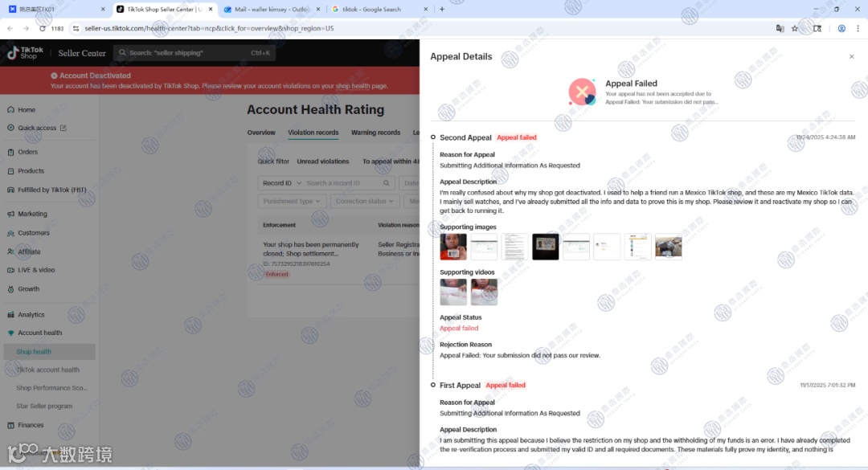868x470 pixels.
Task: Open the Marketing megaphone icon
Action: [10, 214]
